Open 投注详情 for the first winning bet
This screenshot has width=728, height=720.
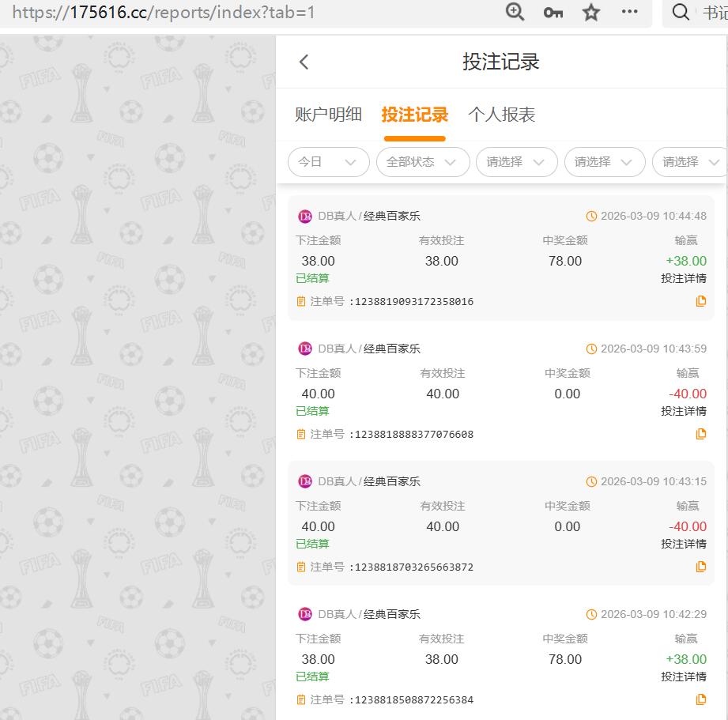(x=685, y=278)
